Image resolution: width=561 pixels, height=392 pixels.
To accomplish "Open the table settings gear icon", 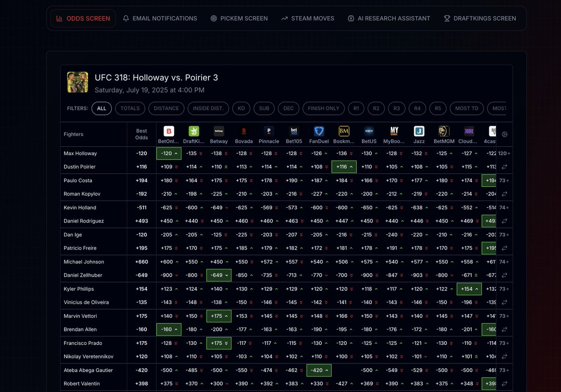I will tap(504, 135).
